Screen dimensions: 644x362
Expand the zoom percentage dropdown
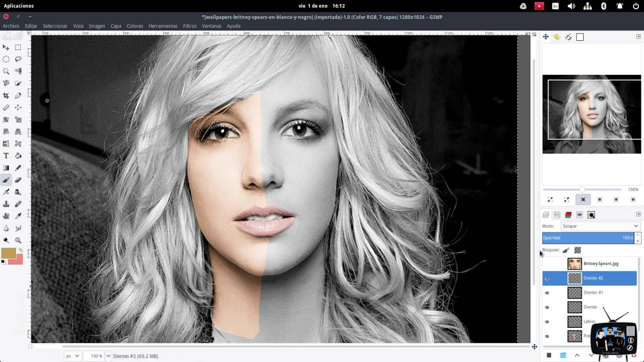pos(108,356)
